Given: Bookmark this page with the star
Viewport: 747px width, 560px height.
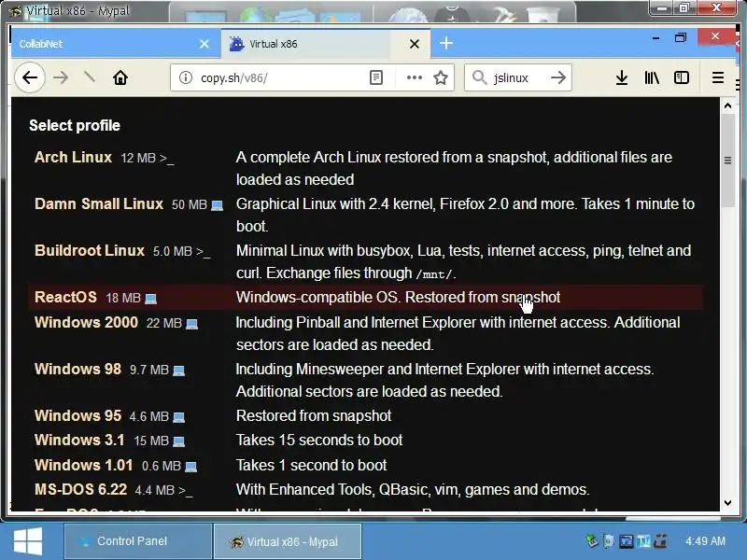Looking at the screenshot, I should (x=441, y=77).
